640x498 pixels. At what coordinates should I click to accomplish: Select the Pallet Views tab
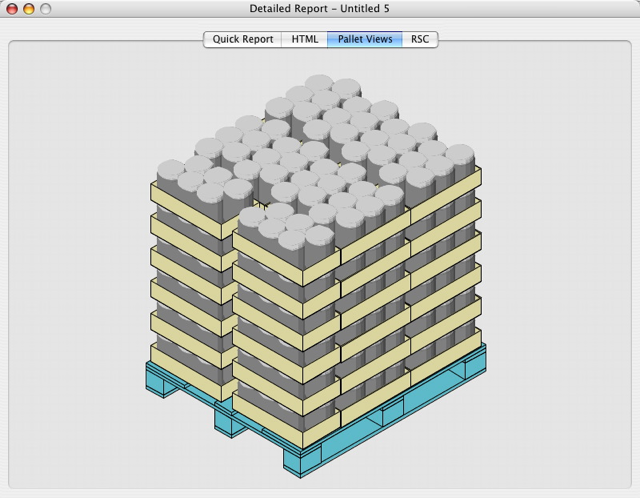[x=365, y=39]
